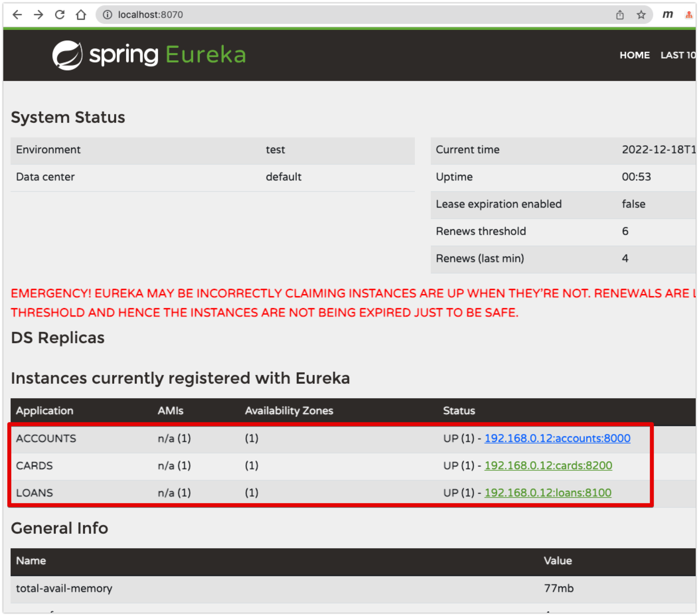699x616 pixels.
Task: Open the 192.168.0.12:accounts:8000 instance link
Action: pyautogui.click(x=557, y=438)
